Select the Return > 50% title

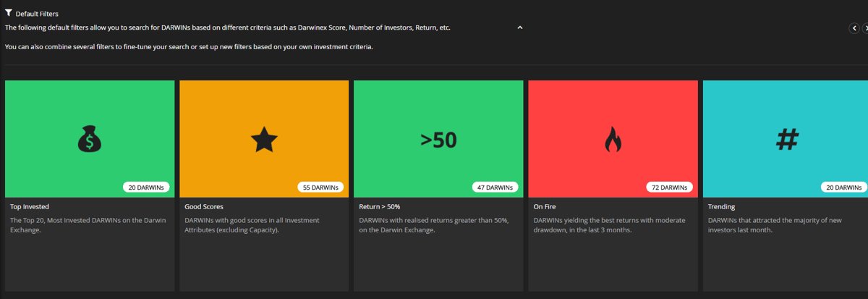click(379, 207)
